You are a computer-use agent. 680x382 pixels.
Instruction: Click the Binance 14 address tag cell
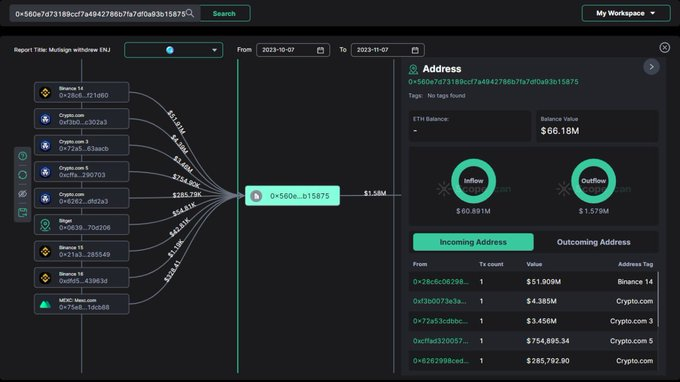pos(635,282)
